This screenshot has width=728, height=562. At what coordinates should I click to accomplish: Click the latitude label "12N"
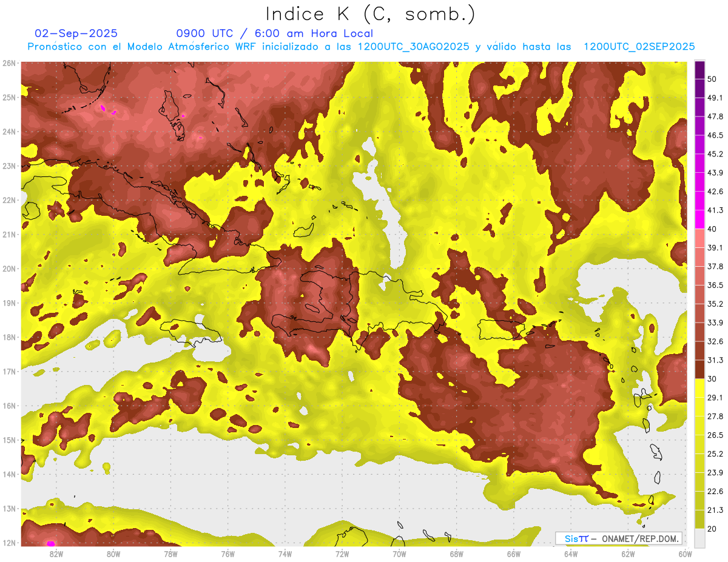9,543
